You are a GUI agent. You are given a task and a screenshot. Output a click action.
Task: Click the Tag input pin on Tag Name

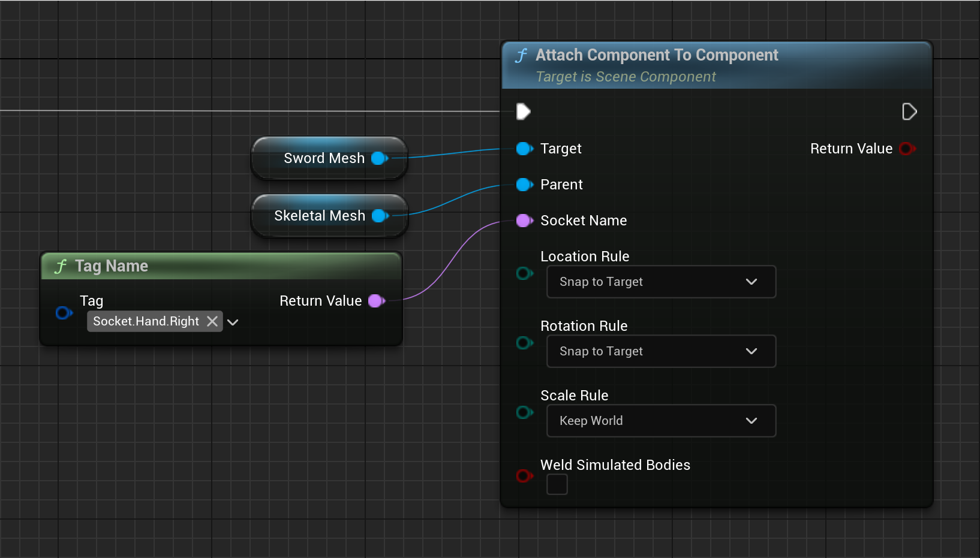(63, 313)
